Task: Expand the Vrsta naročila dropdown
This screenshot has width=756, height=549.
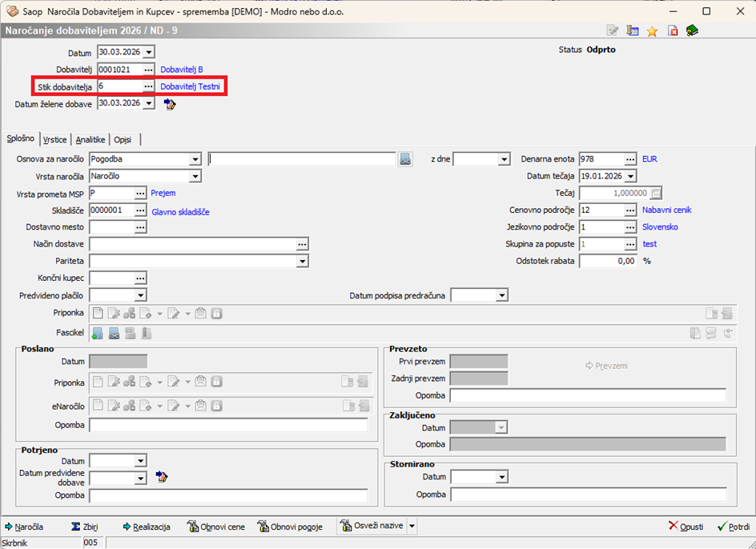Action: [195, 176]
